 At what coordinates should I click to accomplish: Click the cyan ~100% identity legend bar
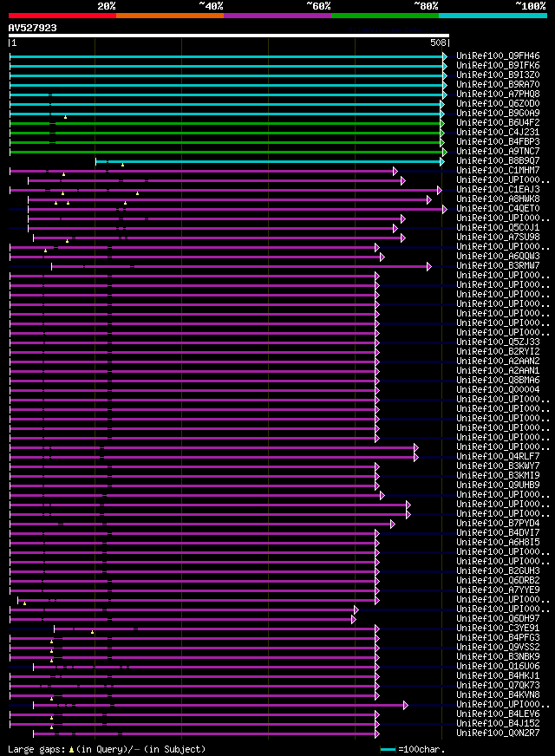click(x=493, y=16)
